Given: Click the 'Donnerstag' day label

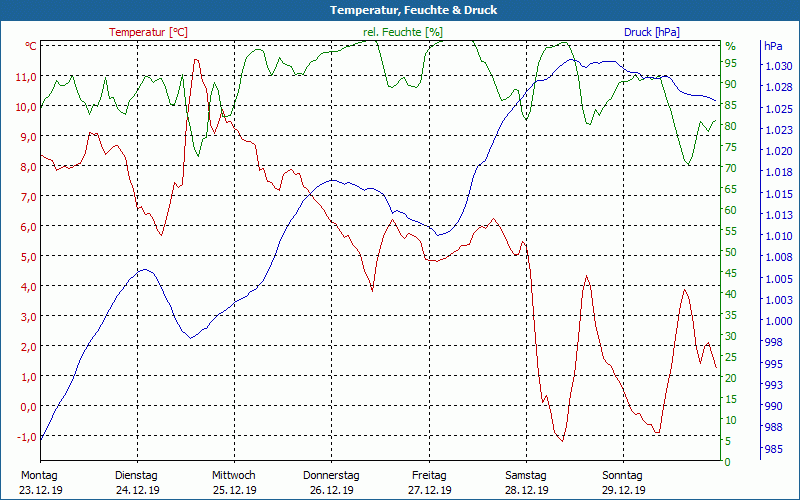Looking at the screenshot, I should click(331, 476).
